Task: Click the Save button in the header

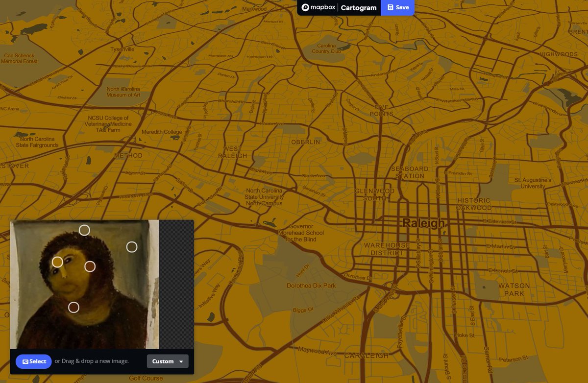Action: 397,8
